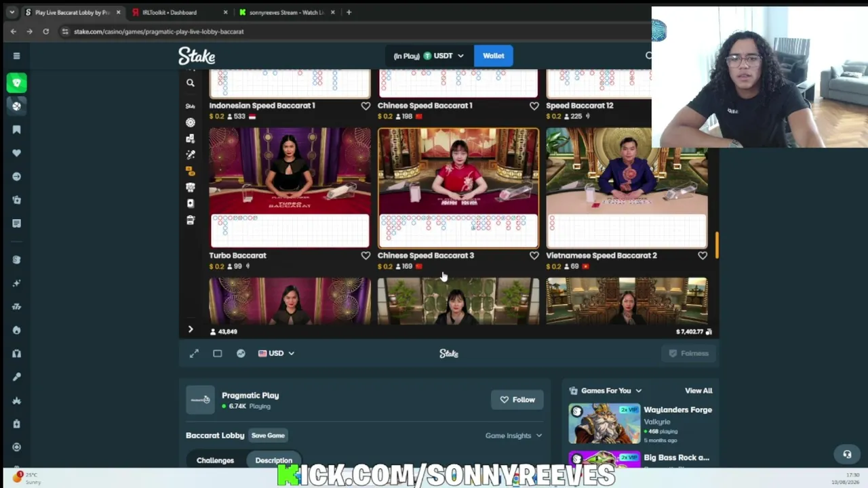
Task: Open the Wallet
Action: [494, 56]
